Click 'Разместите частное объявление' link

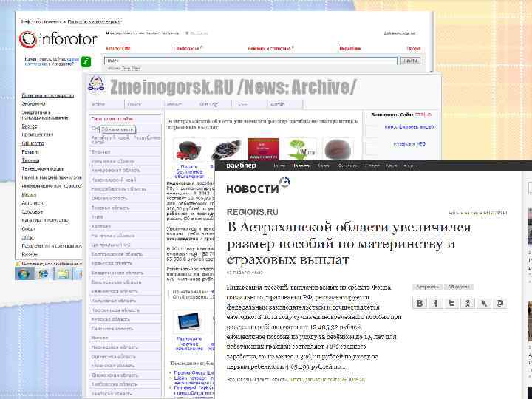coord(189,344)
